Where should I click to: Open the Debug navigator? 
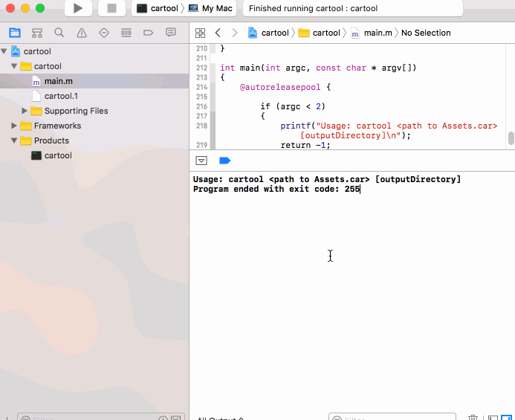coord(126,33)
